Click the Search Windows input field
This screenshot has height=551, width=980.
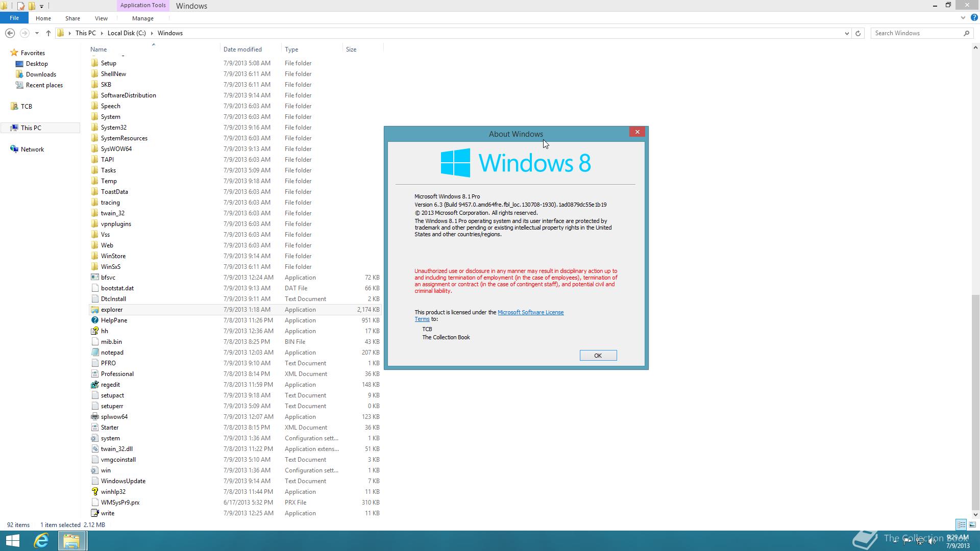point(916,33)
